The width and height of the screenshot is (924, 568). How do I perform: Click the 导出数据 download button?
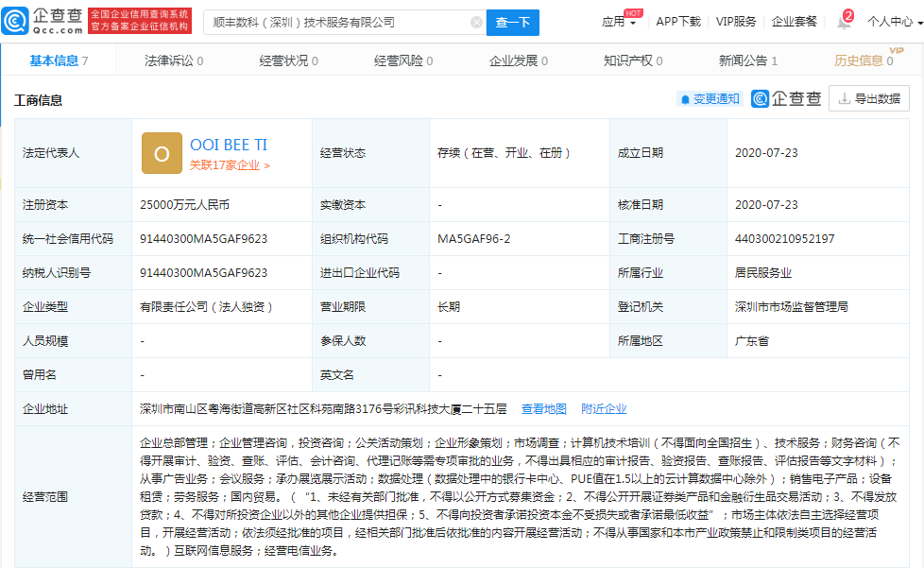coord(869,98)
